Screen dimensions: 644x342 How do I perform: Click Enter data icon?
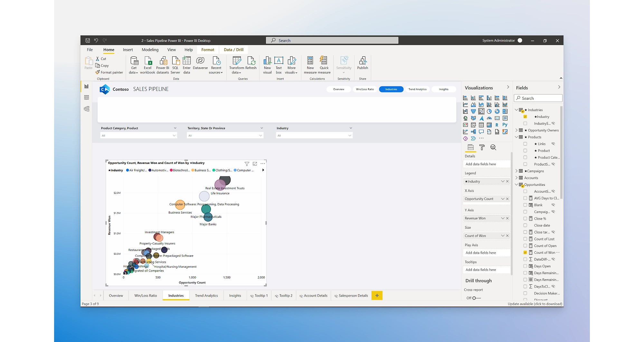[x=187, y=65]
